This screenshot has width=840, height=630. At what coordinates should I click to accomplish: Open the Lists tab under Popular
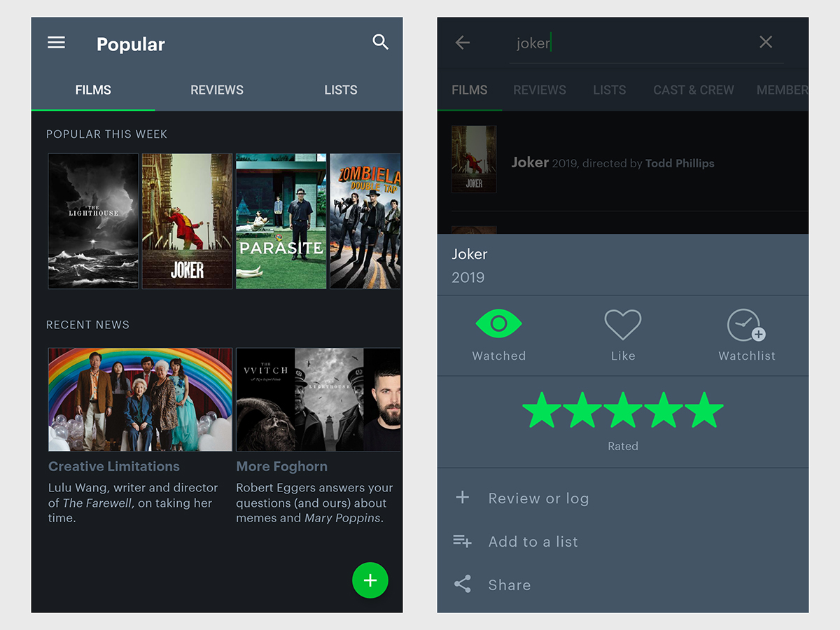pos(341,90)
